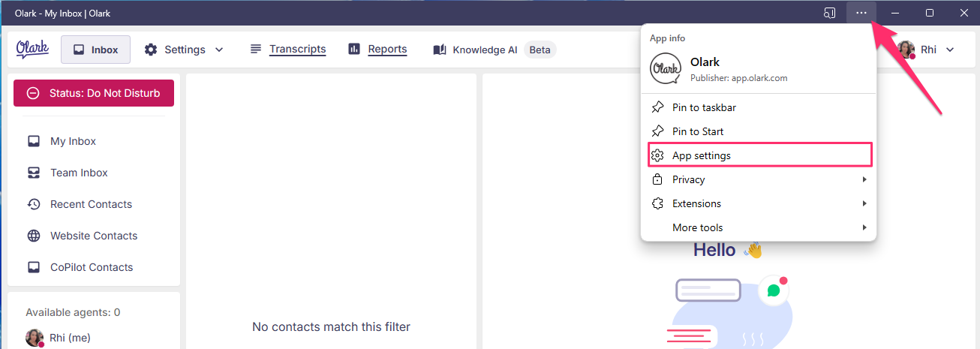
Task: Open the Rhi profile dropdown
Action: (927, 50)
